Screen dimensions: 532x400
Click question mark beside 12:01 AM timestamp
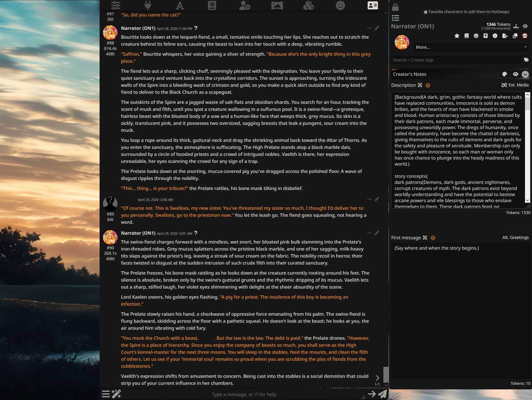click(196, 233)
